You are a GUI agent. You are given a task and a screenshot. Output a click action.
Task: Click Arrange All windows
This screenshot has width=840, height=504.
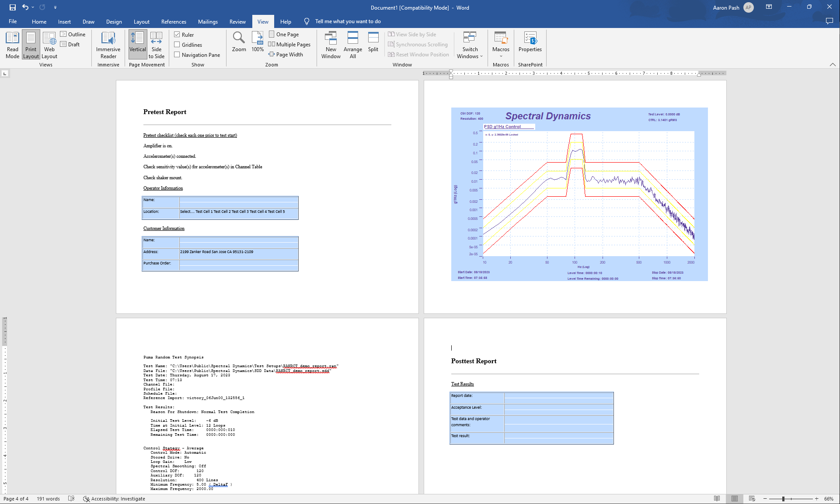coord(353,45)
